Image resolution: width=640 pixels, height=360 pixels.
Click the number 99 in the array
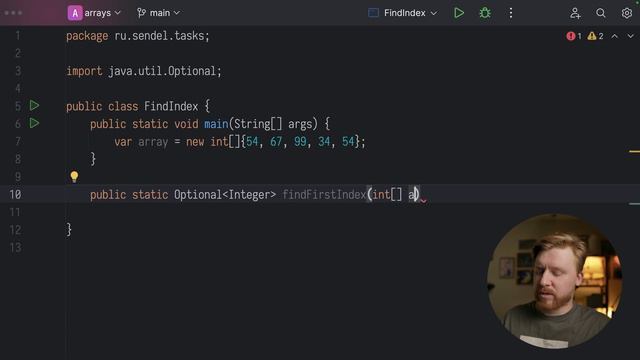coord(300,142)
